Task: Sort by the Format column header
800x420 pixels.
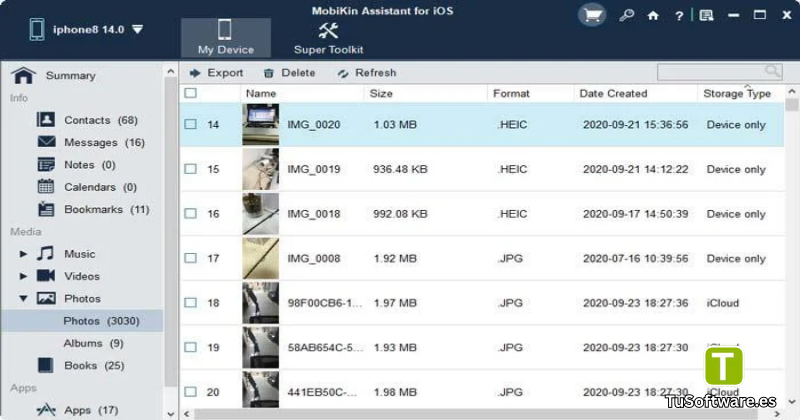Action: tap(531, 93)
